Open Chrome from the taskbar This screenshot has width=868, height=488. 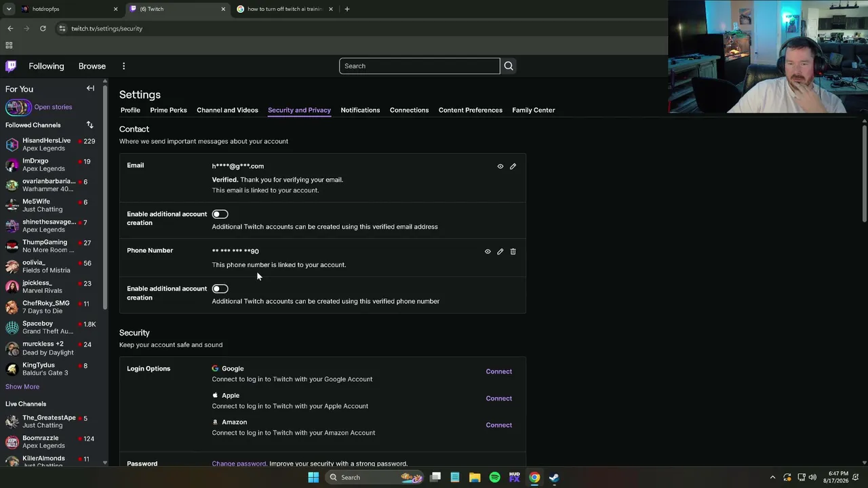[x=534, y=477]
